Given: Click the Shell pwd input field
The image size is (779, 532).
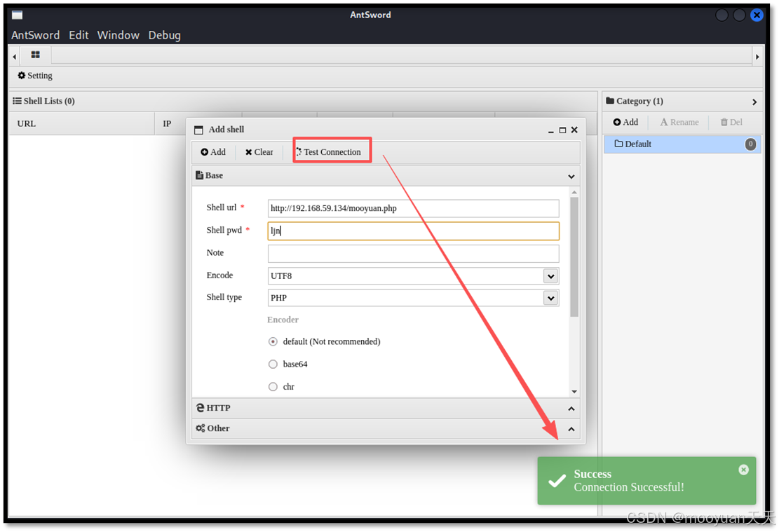Looking at the screenshot, I should tap(414, 231).
